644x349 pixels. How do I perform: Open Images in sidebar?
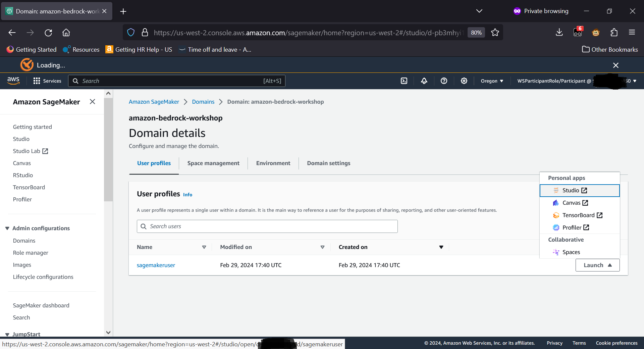[22, 265]
